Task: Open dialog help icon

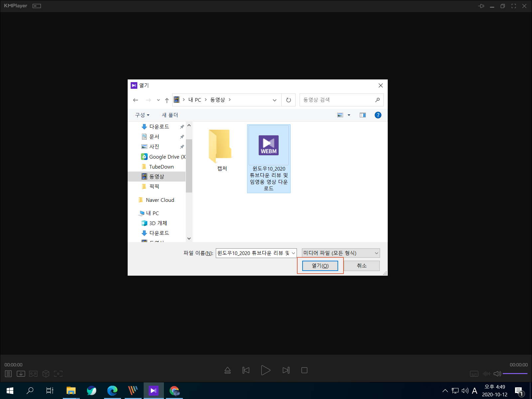Action: 378,115
